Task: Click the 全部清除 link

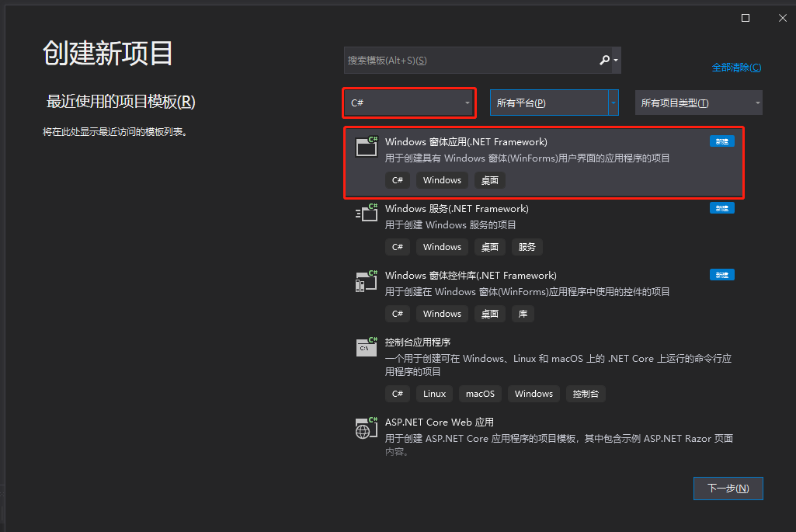Action: click(736, 68)
